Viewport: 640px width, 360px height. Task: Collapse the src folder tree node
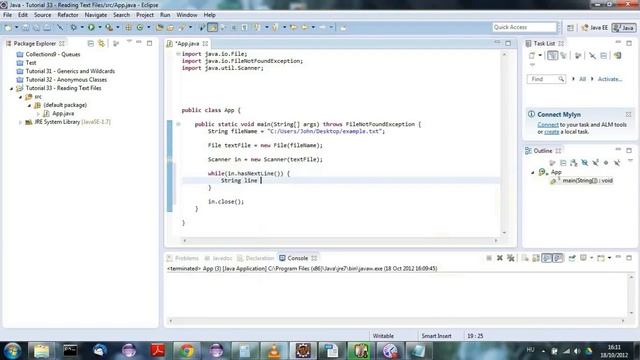click(20, 97)
